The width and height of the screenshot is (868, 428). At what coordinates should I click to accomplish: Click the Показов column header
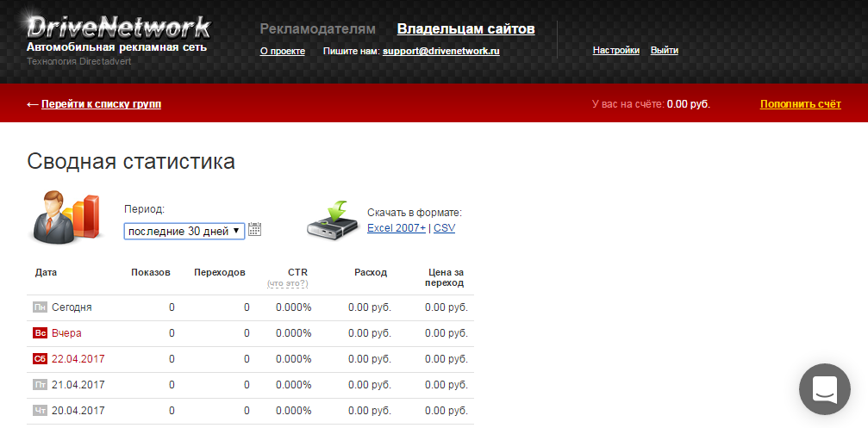tap(151, 273)
